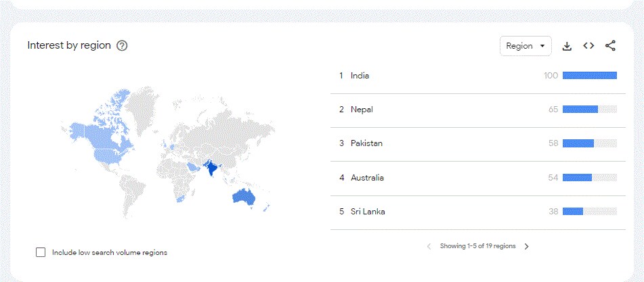Click Pakistan's interest bar showing 58
Viewport: 644px width, 282px height.
point(578,143)
